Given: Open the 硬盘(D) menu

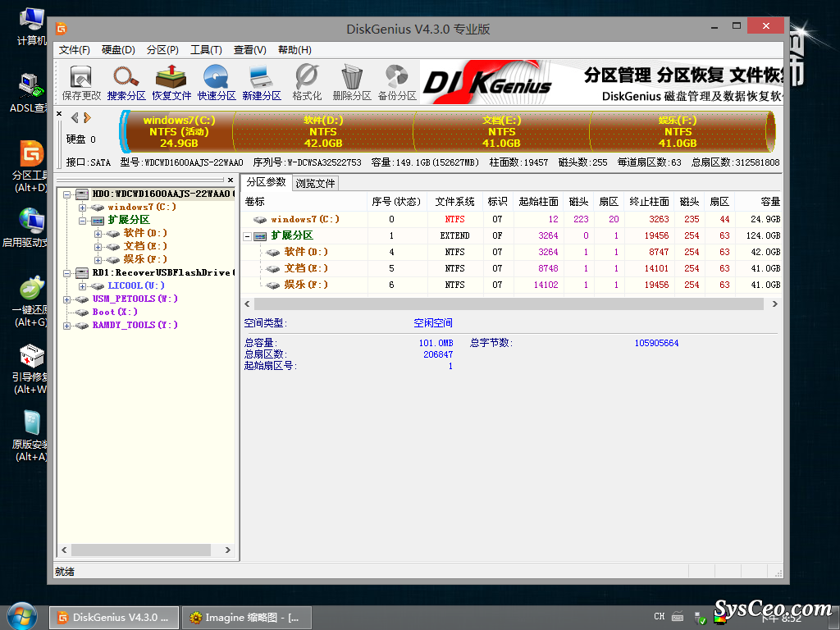Looking at the screenshot, I should click(x=118, y=50).
